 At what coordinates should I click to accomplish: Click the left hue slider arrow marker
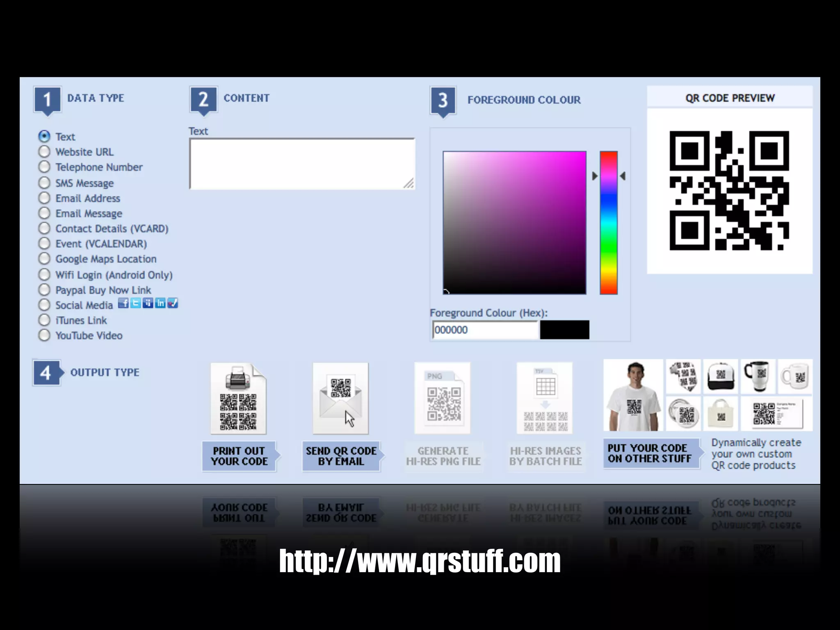(595, 176)
